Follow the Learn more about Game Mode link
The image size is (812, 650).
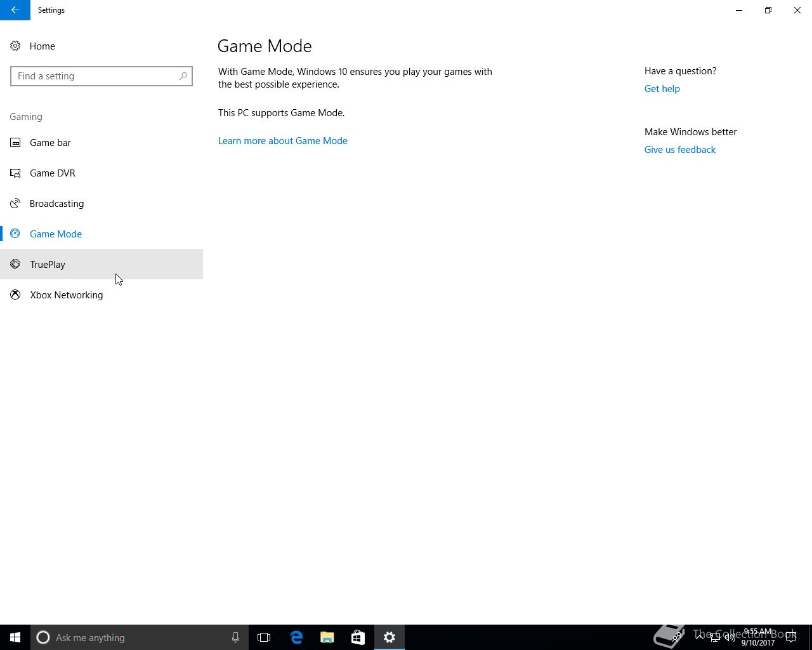283,141
